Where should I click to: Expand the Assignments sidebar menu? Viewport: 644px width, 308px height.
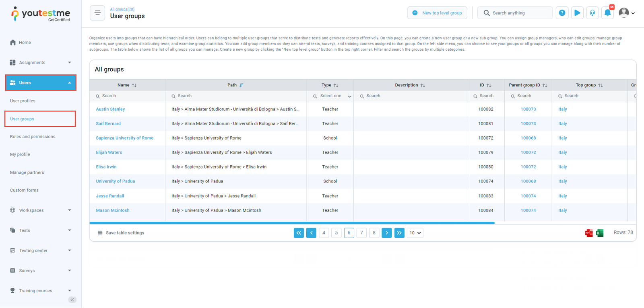(x=40, y=63)
